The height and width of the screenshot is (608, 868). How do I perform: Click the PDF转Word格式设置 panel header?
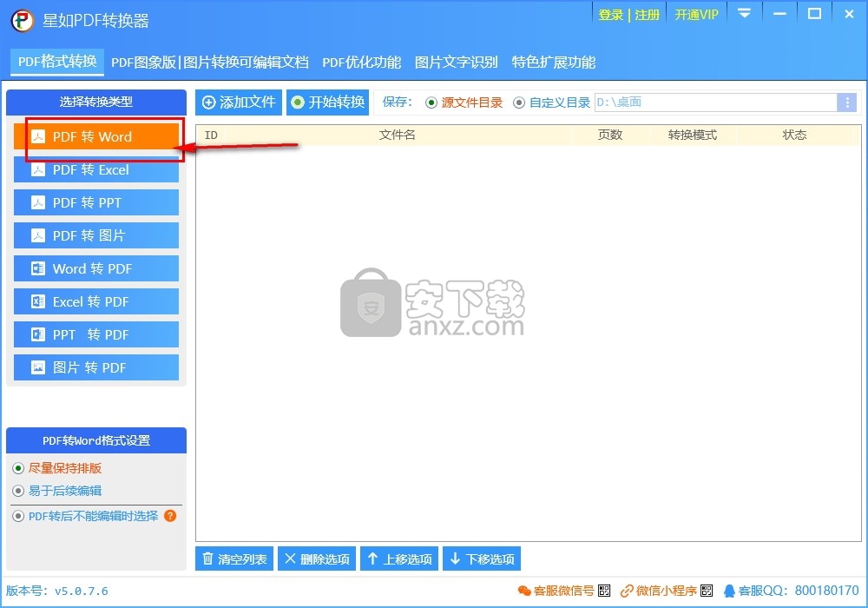click(x=96, y=440)
